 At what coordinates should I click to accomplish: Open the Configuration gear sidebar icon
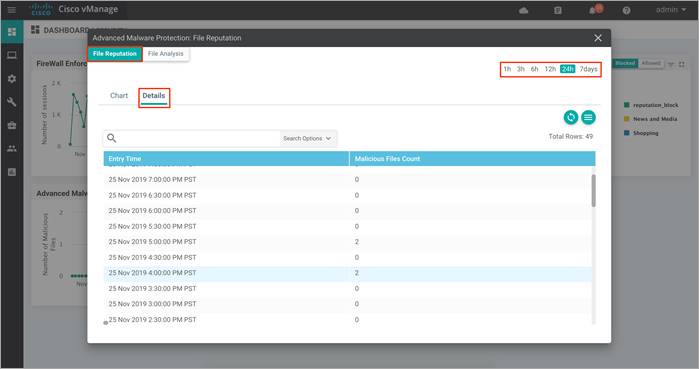12,78
